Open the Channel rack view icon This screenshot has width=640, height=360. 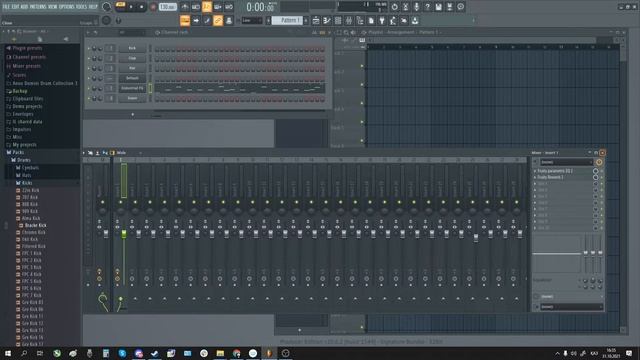point(338,20)
